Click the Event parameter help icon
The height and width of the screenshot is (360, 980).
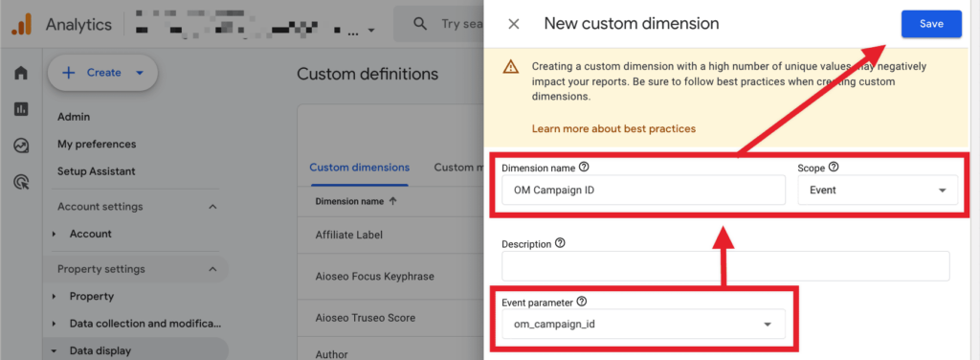click(x=581, y=302)
